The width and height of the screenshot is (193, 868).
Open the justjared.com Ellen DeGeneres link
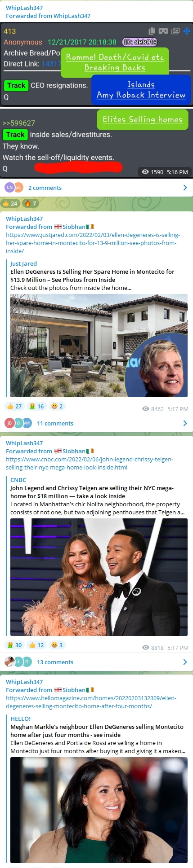tap(93, 243)
